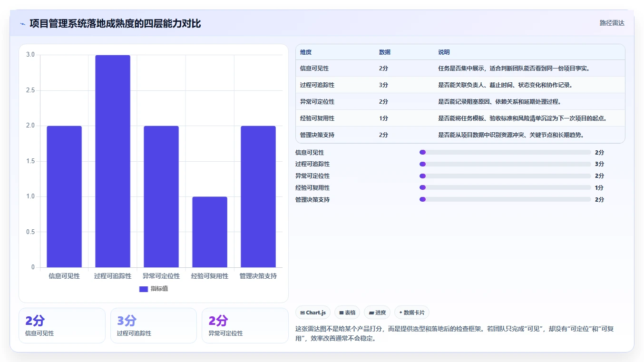Open the 2分 异常可定位性 data card
Viewport: 644px width, 362px height.
tap(245, 325)
